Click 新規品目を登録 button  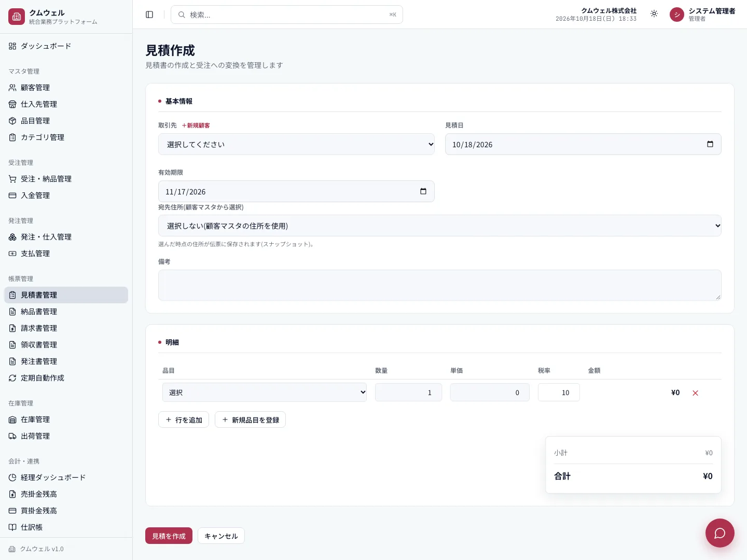[250, 419]
